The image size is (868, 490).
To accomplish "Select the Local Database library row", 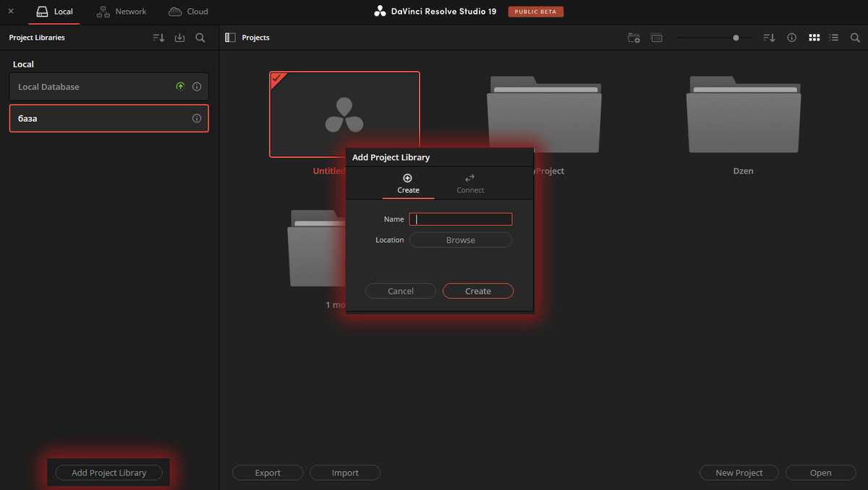I will tap(109, 87).
